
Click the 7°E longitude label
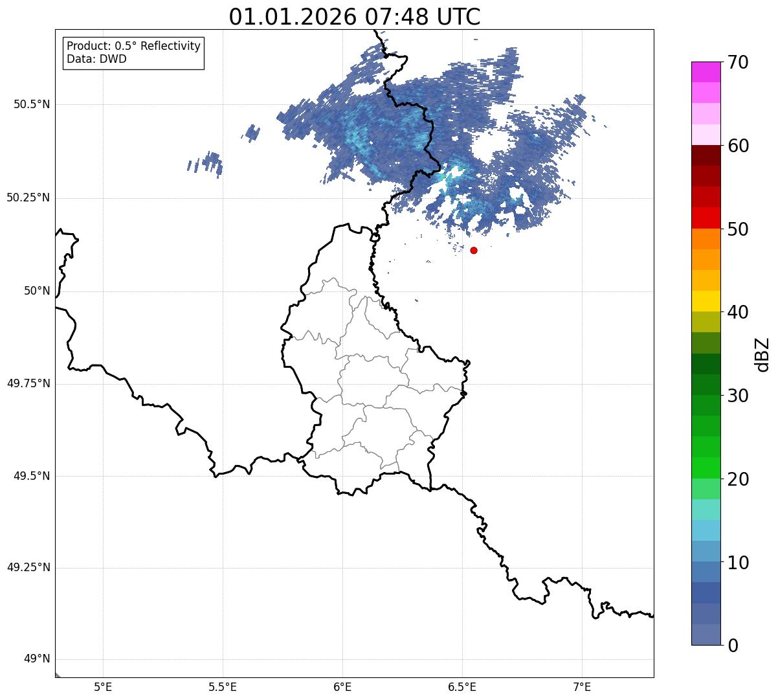tap(582, 686)
